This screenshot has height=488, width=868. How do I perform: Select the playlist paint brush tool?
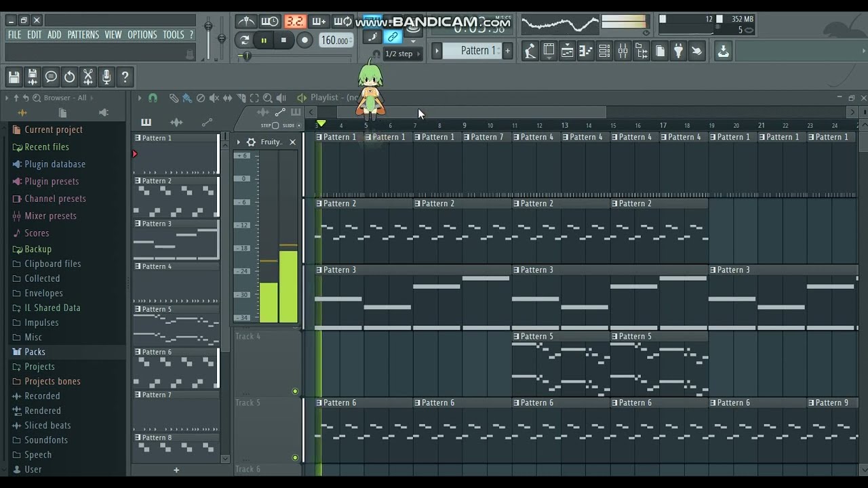[x=187, y=98]
